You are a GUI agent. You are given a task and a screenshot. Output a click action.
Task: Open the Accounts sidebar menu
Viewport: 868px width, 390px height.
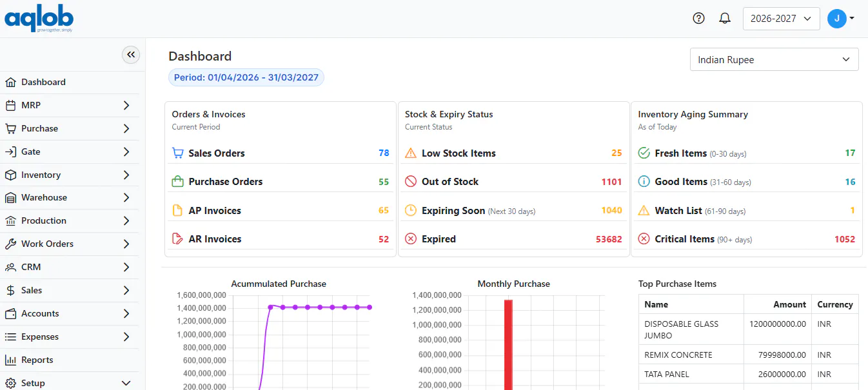click(x=69, y=313)
